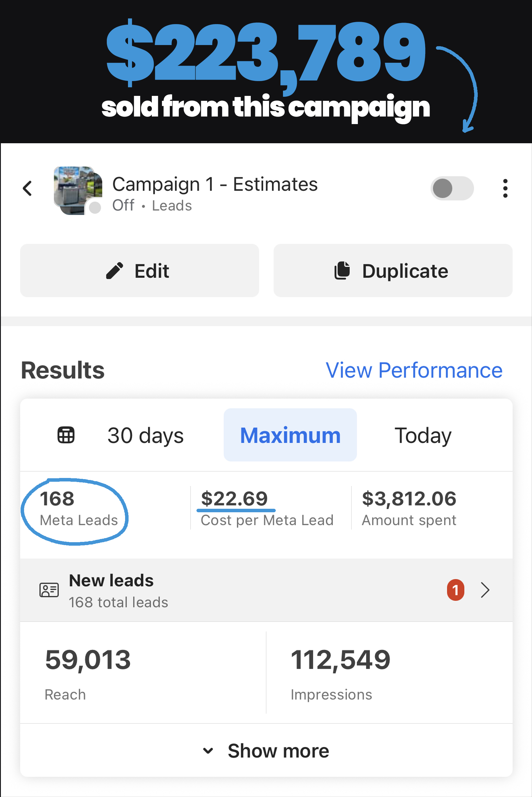532x797 pixels.
Task: Open the calendar date range icon
Action: [x=66, y=435]
